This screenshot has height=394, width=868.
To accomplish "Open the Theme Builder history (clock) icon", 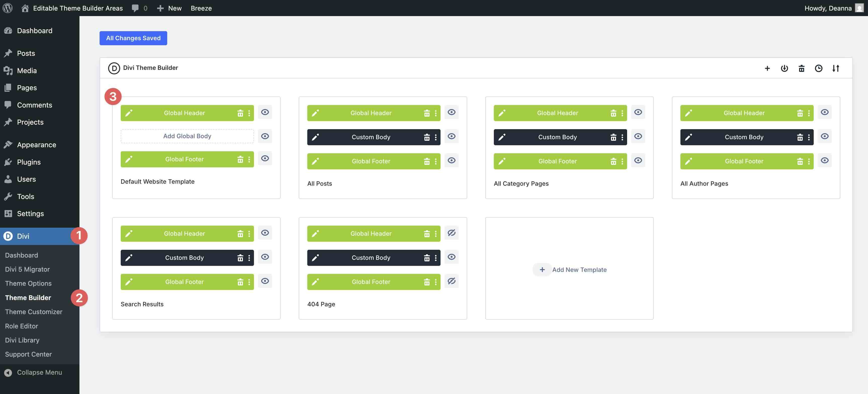I will point(819,68).
